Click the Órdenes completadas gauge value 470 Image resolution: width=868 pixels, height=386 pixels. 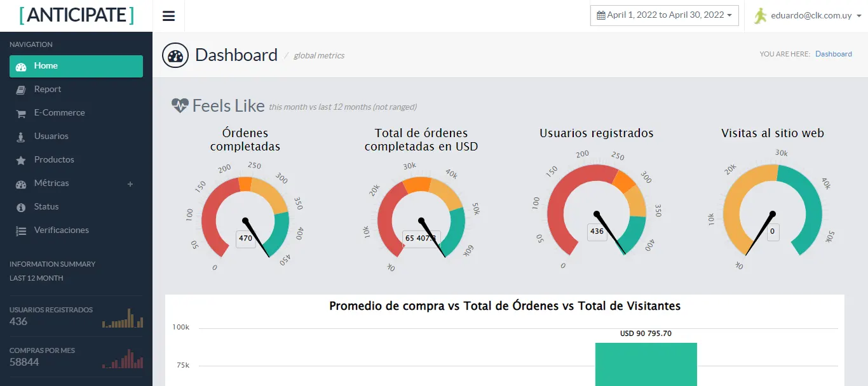click(x=245, y=239)
